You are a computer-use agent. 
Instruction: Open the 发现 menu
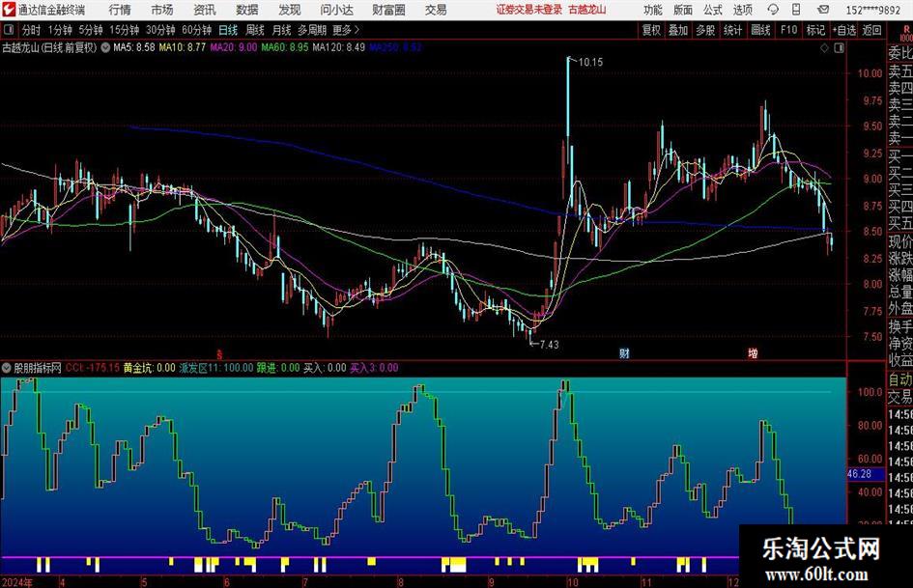(290, 10)
